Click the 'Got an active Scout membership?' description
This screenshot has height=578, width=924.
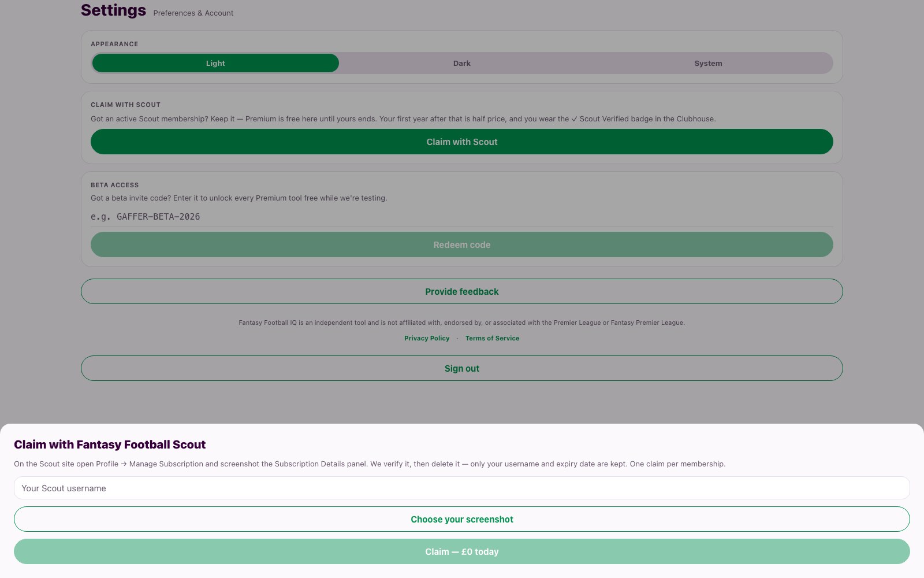403,118
